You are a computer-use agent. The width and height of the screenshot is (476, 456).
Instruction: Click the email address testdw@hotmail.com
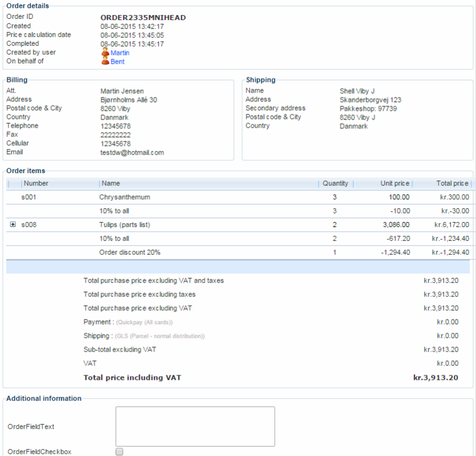pos(132,152)
